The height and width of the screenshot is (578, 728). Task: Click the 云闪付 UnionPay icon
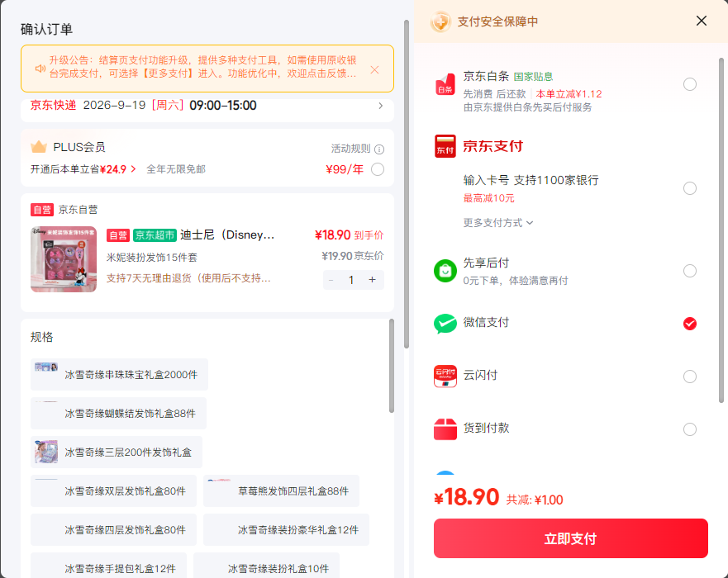pos(445,376)
